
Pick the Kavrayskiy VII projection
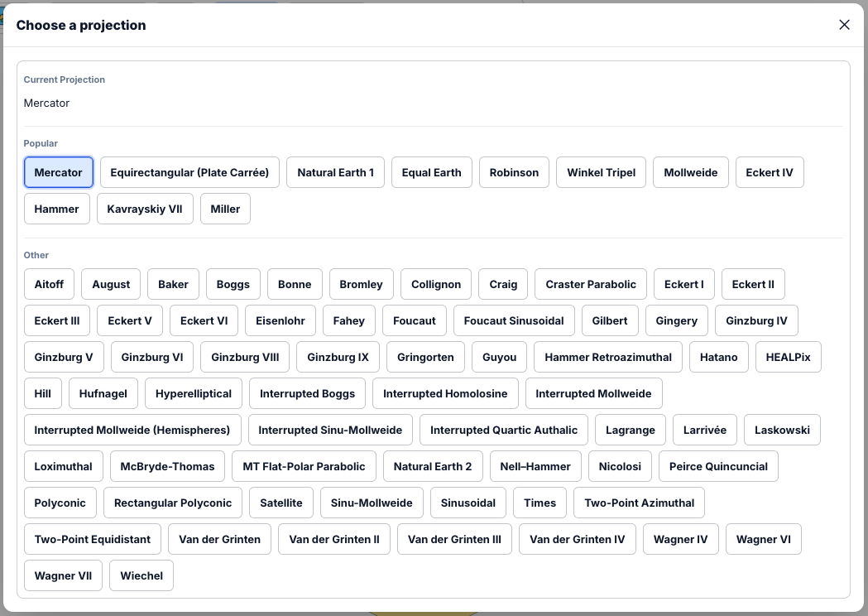145,209
